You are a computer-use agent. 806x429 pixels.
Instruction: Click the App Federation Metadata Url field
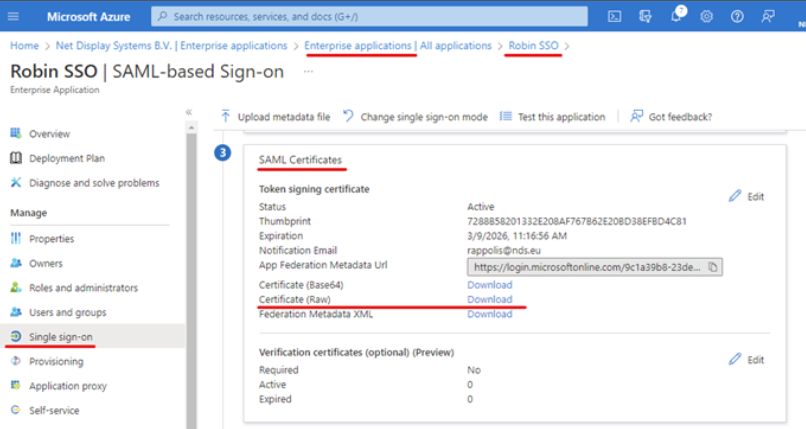pyautogui.click(x=595, y=267)
